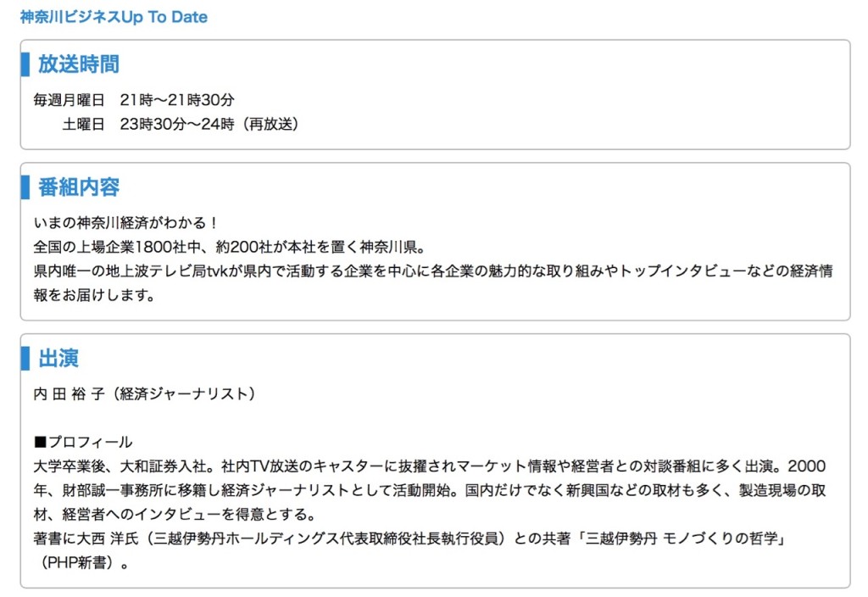The image size is (868, 597).
Task: Click the 出演 section heading
Action: point(58,358)
